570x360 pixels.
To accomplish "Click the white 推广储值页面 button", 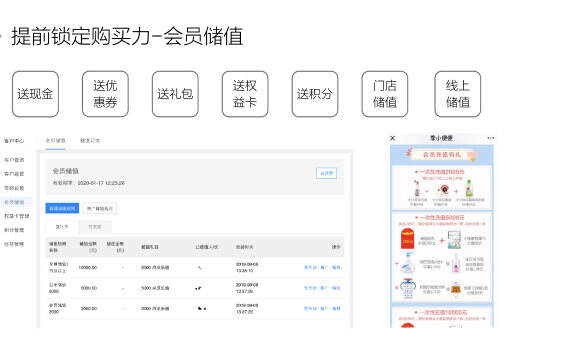I will click(100, 208).
